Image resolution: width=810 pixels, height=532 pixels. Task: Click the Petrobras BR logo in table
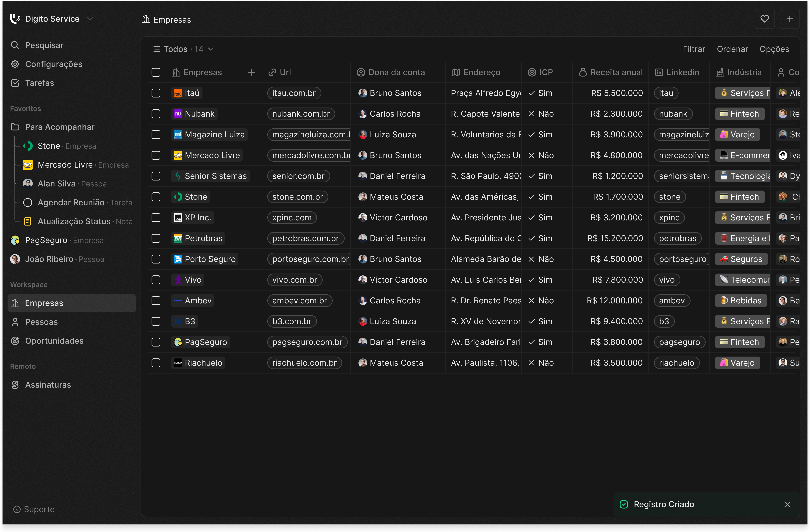178,239
